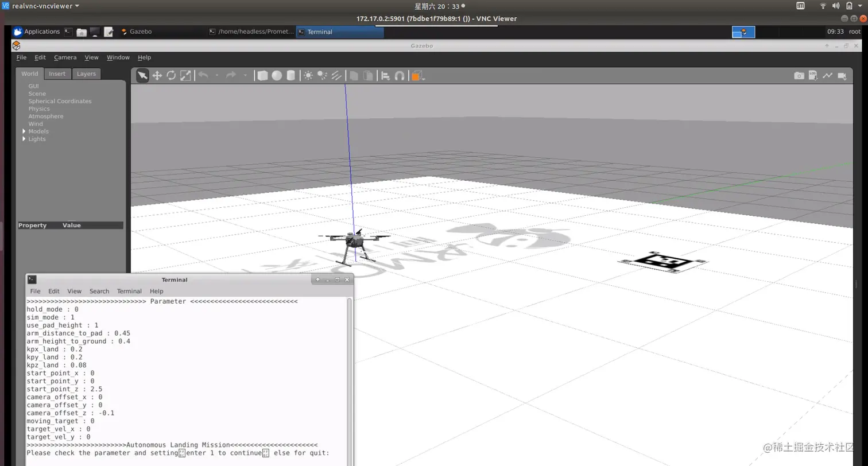Click the root user label in panel
This screenshot has height=466, width=868.
coord(854,32)
